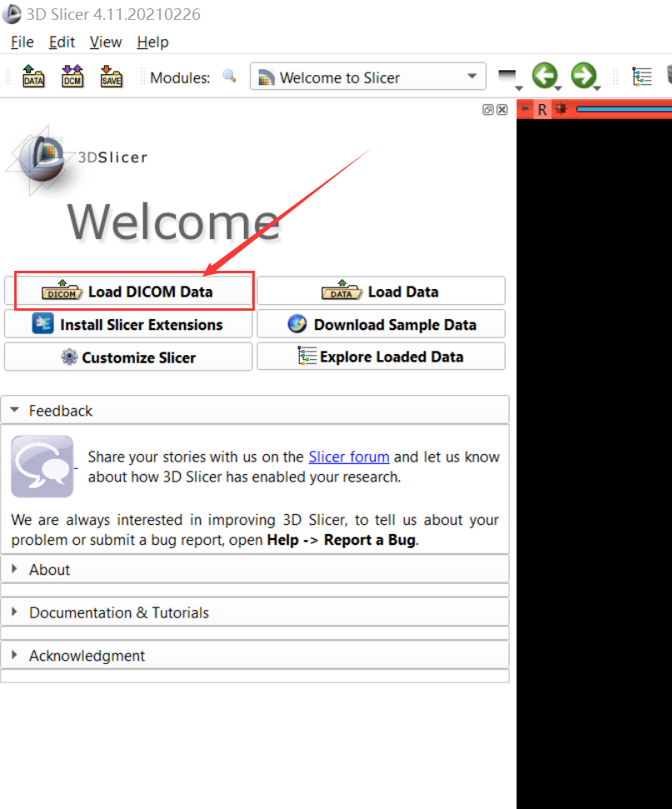
Task: Open the module history list icon
Action: click(x=641, y=75)
